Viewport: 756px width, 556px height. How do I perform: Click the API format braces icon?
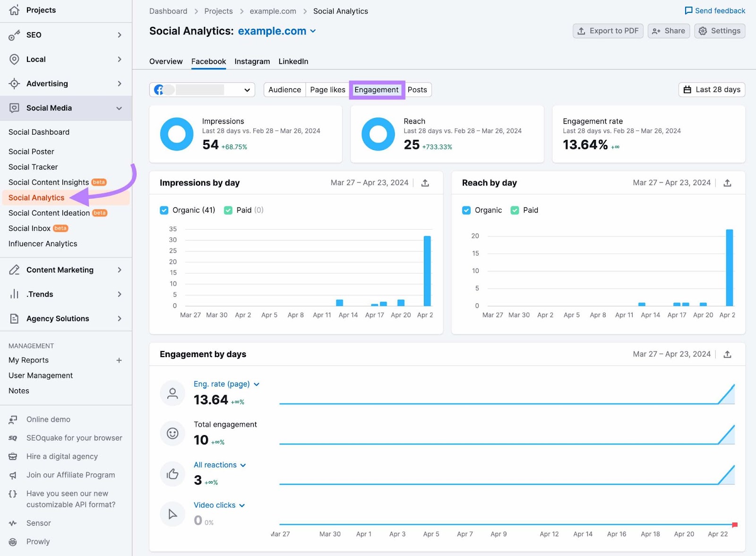tap(13, 494)
